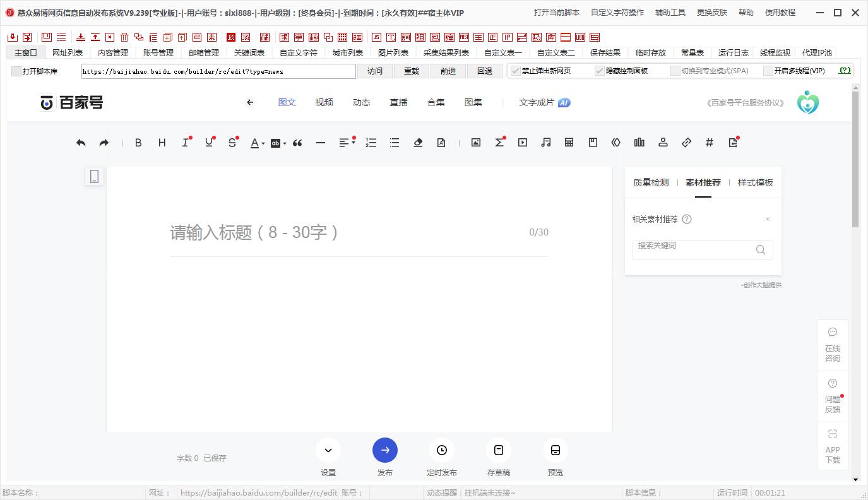Screen dimensions: 868x500
Task: Click the 重载 reload button
Action: coord(412,71)
